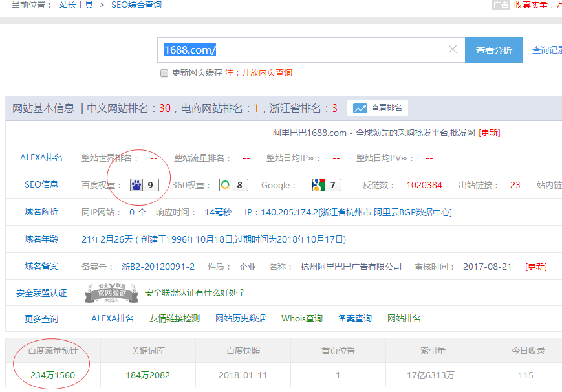Open 网站排名 link
Viewport: 562px width, 392px height.
[404, 318]
